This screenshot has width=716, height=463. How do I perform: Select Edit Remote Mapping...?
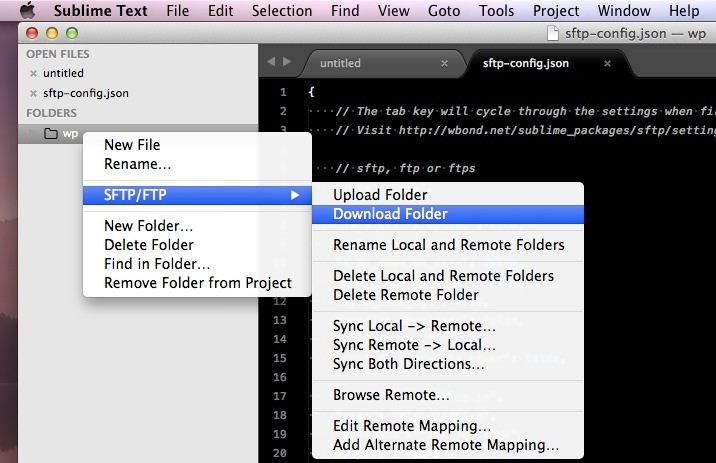pos(448,426)
